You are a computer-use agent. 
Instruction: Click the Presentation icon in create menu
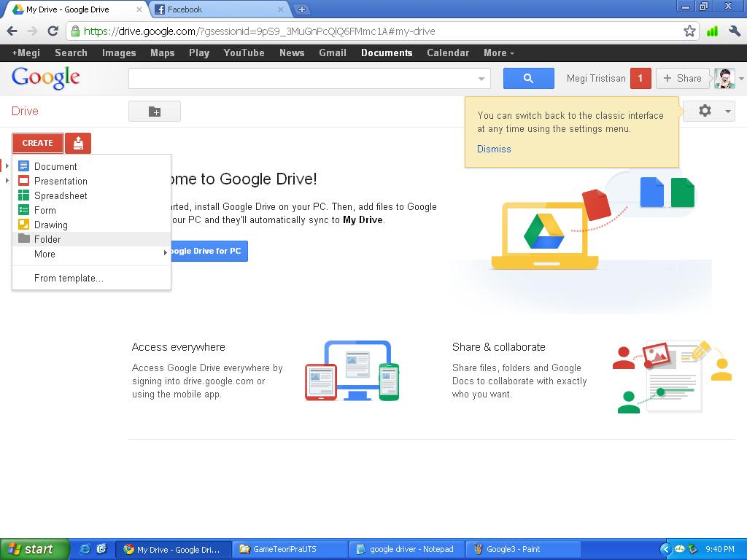click(23, 181)
